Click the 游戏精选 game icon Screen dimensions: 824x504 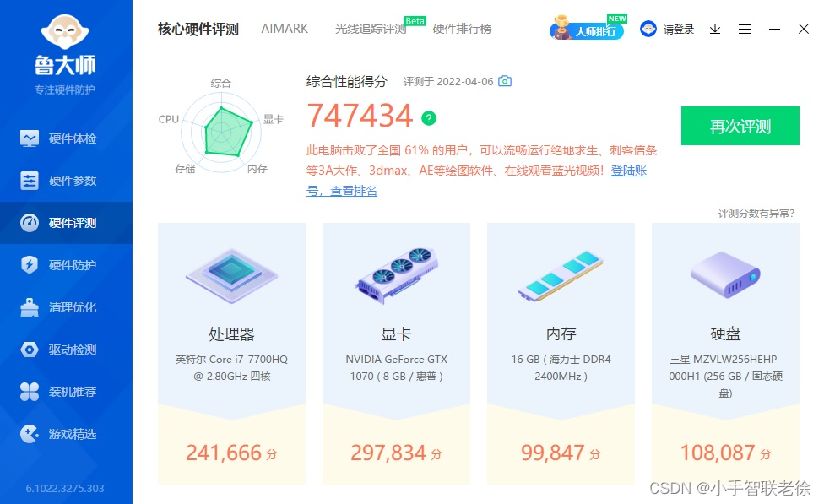(x=30, y=434)
